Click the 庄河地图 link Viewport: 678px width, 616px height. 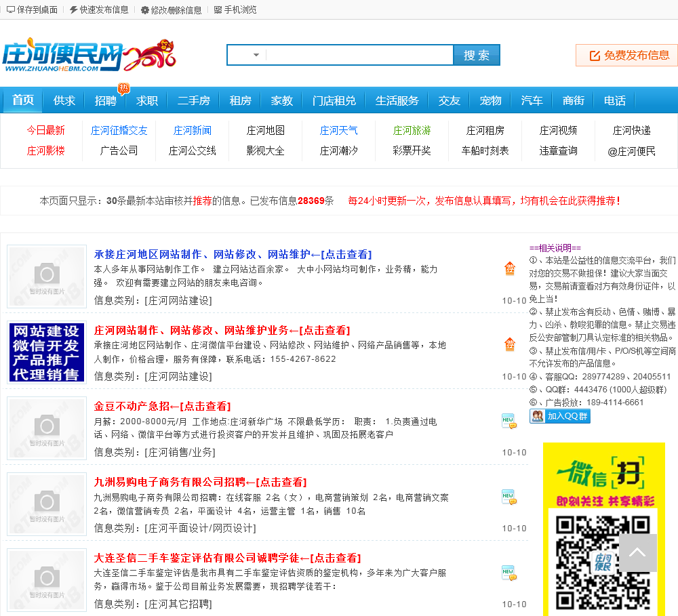(x=266, y=130)
